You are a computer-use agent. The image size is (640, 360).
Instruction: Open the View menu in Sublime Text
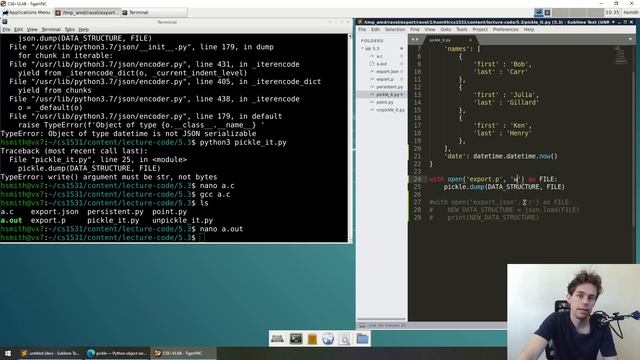tap(430, 29)
